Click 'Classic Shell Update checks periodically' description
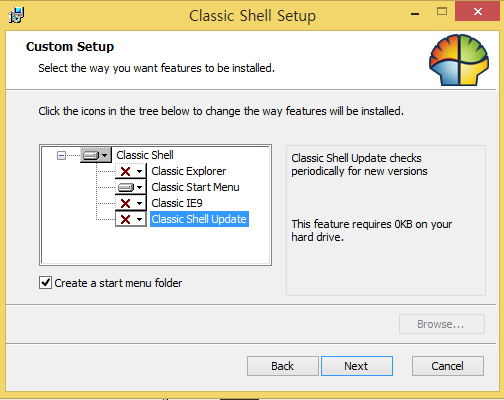Image resolution: width=504 pixels, height=400 pixels. click(x=359, y=164)
